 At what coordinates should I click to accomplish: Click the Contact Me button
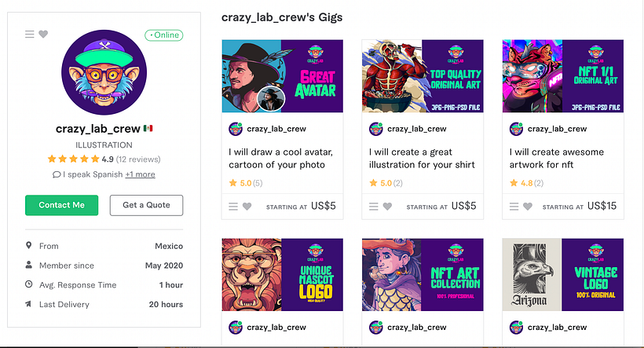(61, 205)
